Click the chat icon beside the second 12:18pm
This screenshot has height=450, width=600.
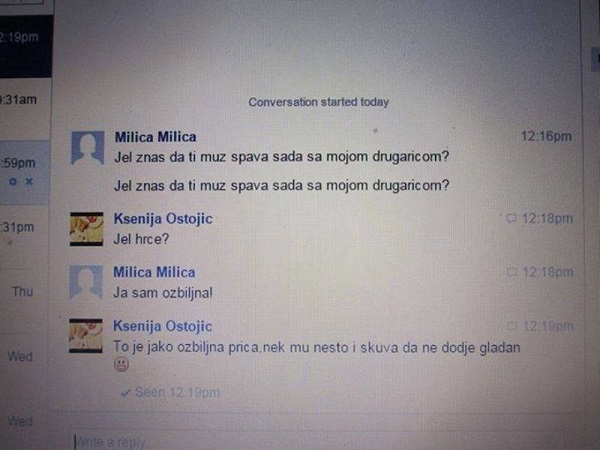512,272
